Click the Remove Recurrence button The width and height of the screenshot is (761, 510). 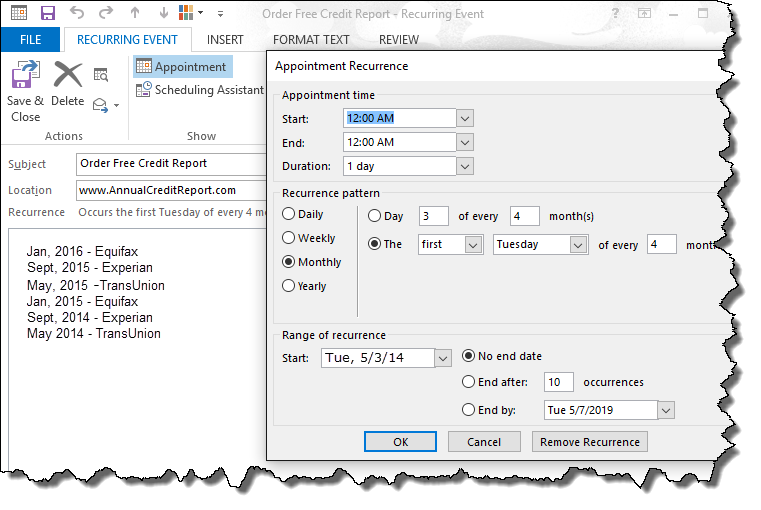point(590,442)
